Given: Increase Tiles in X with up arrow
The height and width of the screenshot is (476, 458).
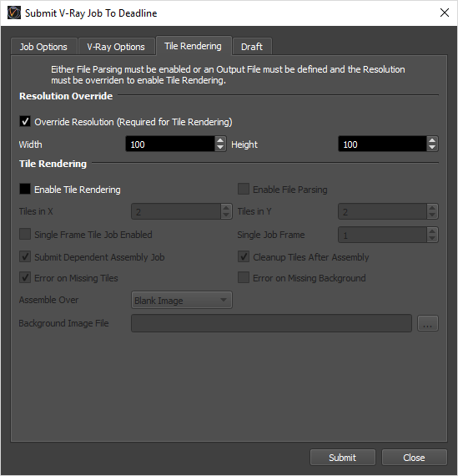Looking at the screenshot, I should click(x=226, y=208).
